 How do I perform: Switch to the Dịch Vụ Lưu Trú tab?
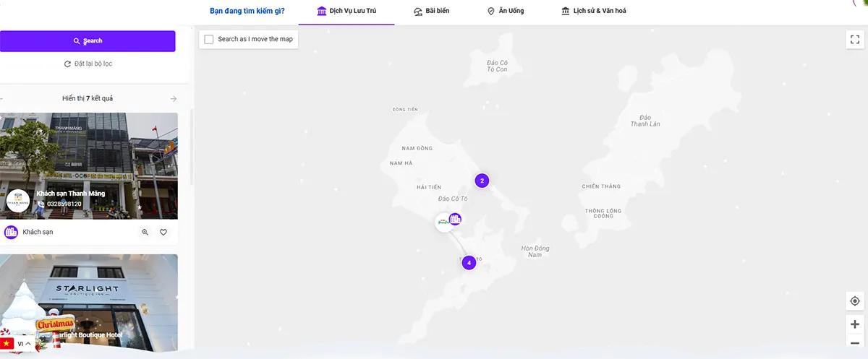click(x=346, y=11)
